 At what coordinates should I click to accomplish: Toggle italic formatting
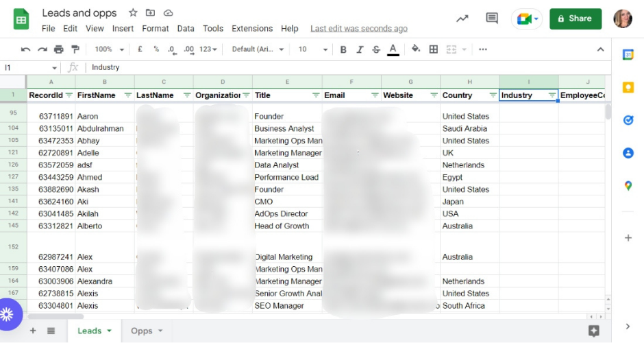pyautogui.click(x=360, y=49)
